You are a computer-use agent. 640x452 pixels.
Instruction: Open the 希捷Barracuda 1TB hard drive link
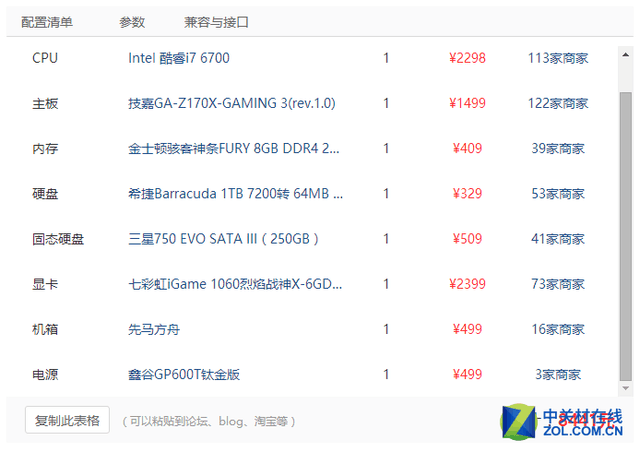point(236,194)
